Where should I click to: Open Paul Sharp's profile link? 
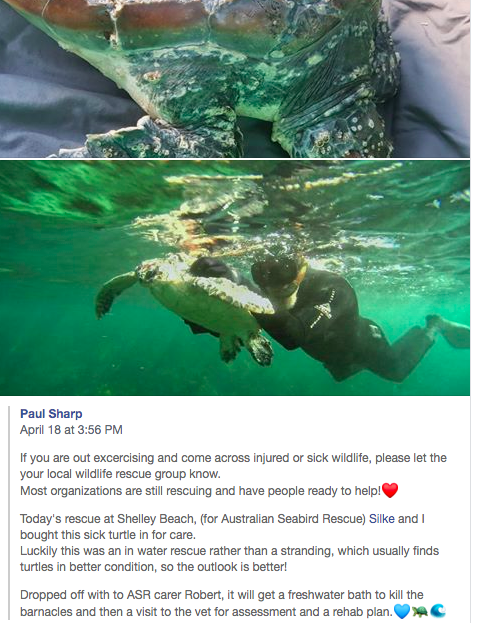51,414
